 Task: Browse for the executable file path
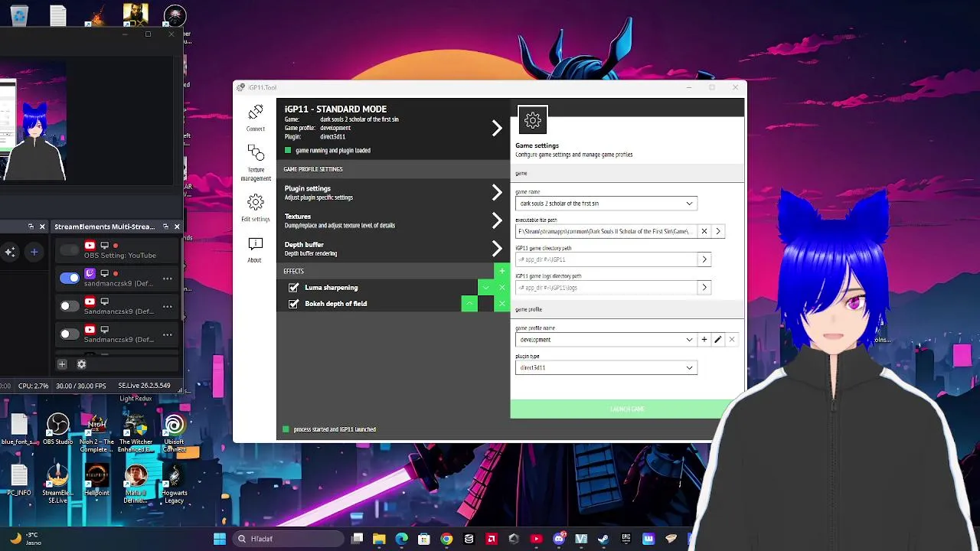[718, 231]
